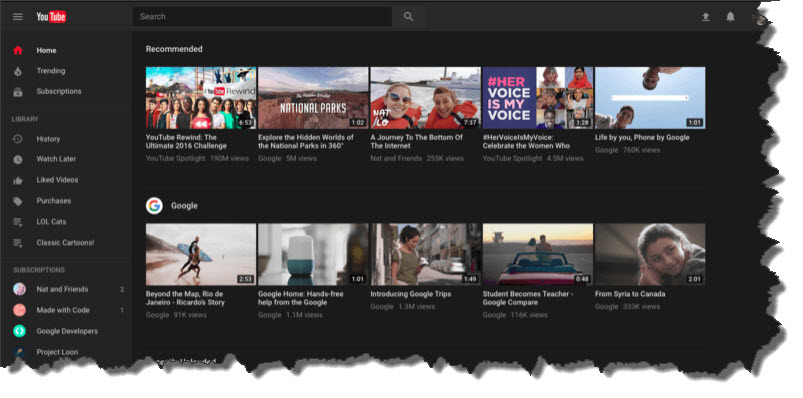This screenshot has width=803, height=398.
Task: Click the LOL Cats playlist icon
Action: click(x=18, y=222)
